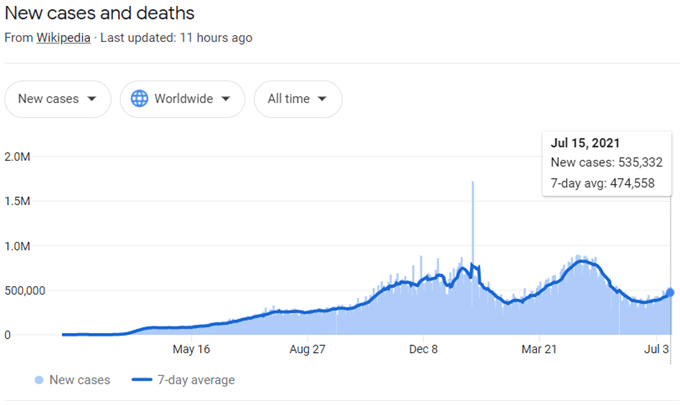Click the May 16 axis label

191,349
